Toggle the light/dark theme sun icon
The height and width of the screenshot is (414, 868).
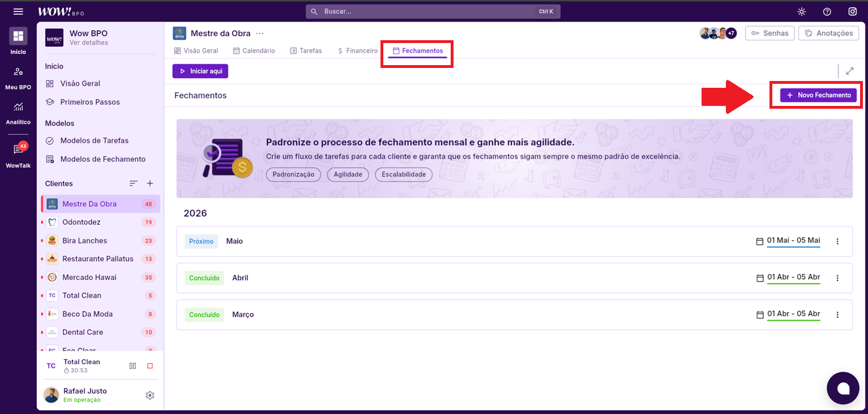click(x=801, y=11)
